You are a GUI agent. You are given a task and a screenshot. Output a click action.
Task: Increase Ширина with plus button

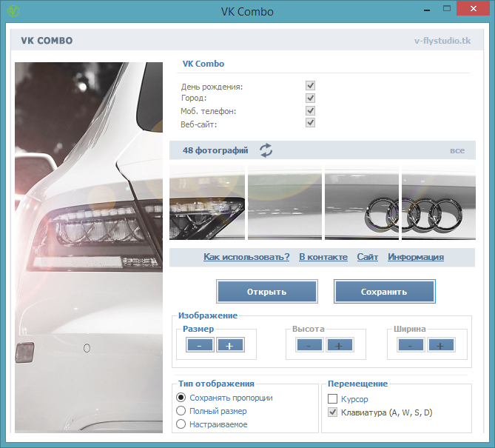click(441, 344)
